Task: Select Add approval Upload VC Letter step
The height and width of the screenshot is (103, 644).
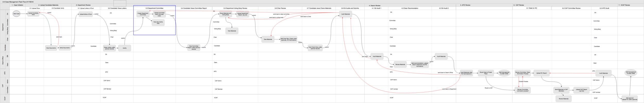Action: click(630, 99)
